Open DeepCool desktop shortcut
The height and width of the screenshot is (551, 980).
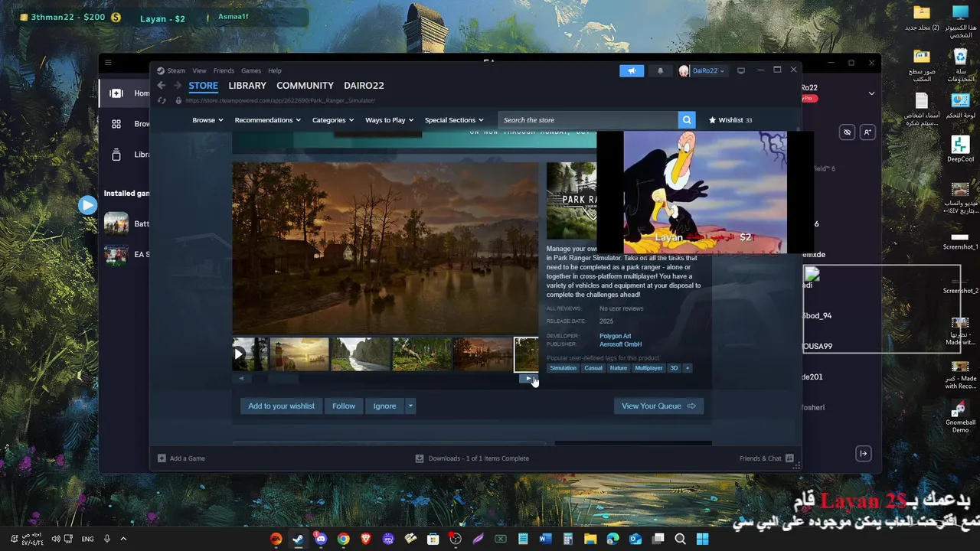[x=960, y=149]
